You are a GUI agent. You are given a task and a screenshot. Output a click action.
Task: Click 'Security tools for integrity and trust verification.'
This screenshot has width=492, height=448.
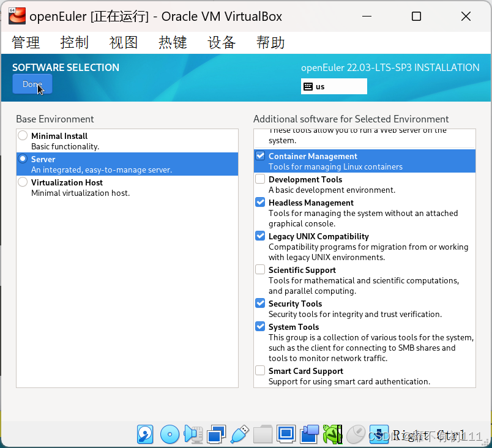pos(355,314)
